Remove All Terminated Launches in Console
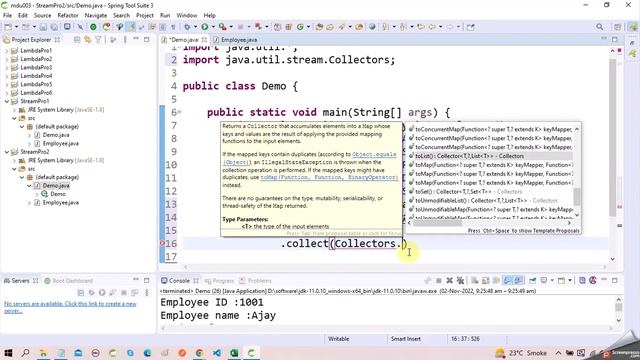Screen dimensions: 640x360 [x=460, y=280]
